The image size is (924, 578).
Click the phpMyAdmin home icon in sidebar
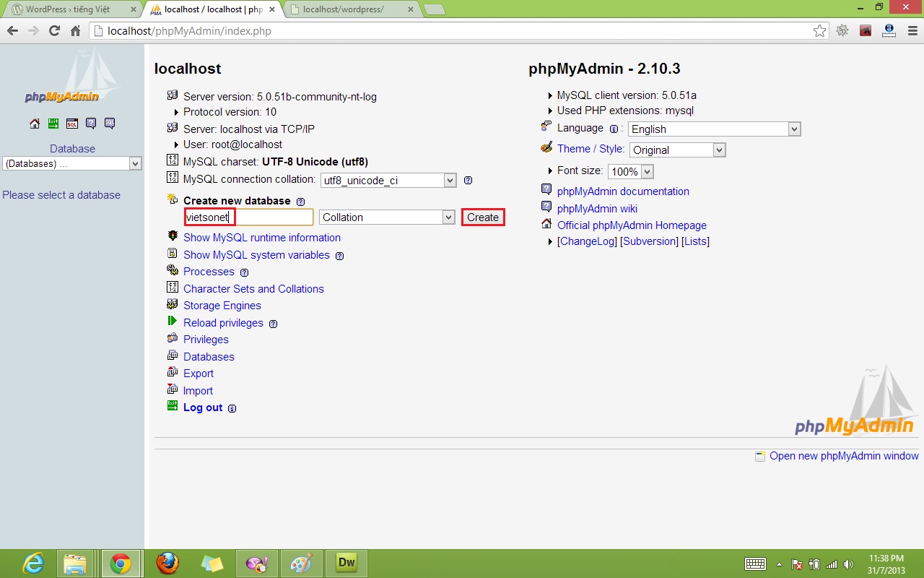35,124
